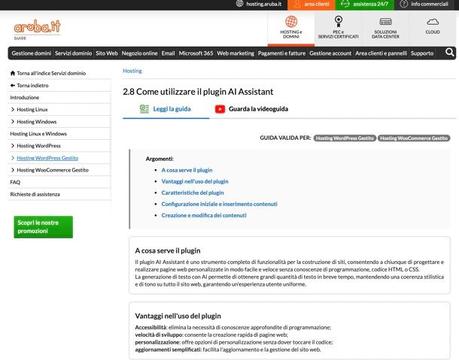459x364 pixels.
Task: Click the globe icon next to hosting.aruba.it
Action: [x=240, y=4]
